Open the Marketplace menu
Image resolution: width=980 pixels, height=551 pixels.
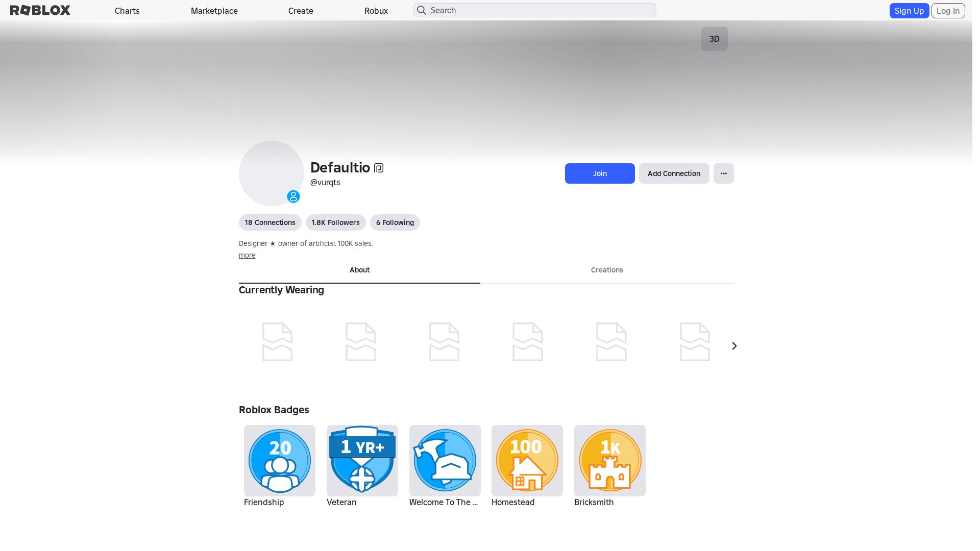point(214,11)
